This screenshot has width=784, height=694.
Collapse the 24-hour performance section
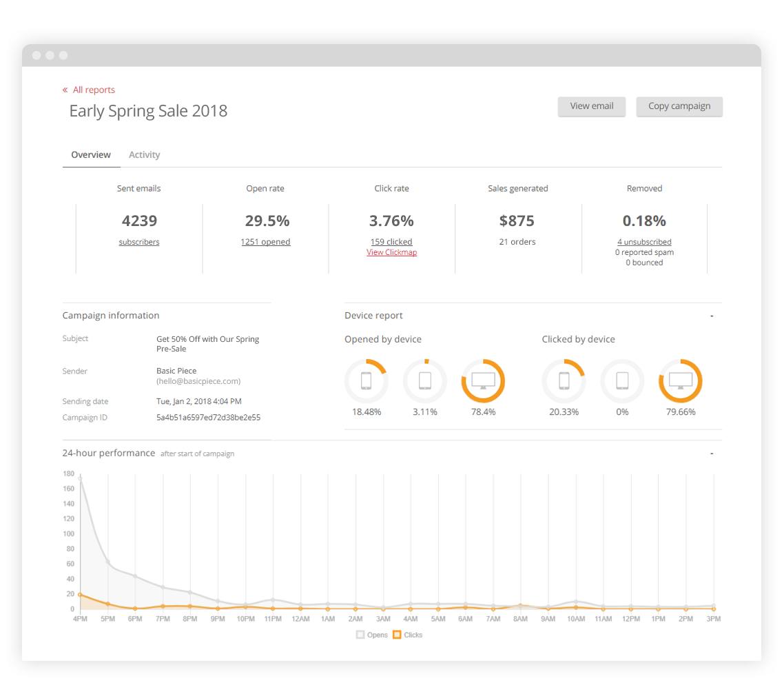point(712,453)
